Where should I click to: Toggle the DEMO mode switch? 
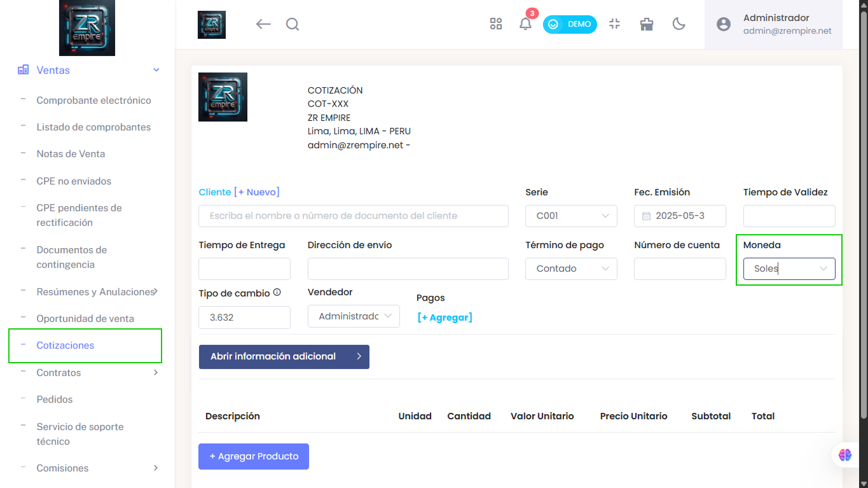coord(570,24)
